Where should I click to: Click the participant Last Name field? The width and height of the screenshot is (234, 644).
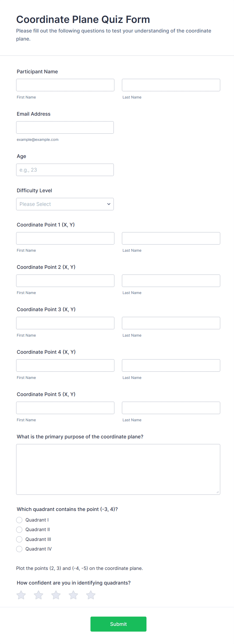[x=171, y=85]
